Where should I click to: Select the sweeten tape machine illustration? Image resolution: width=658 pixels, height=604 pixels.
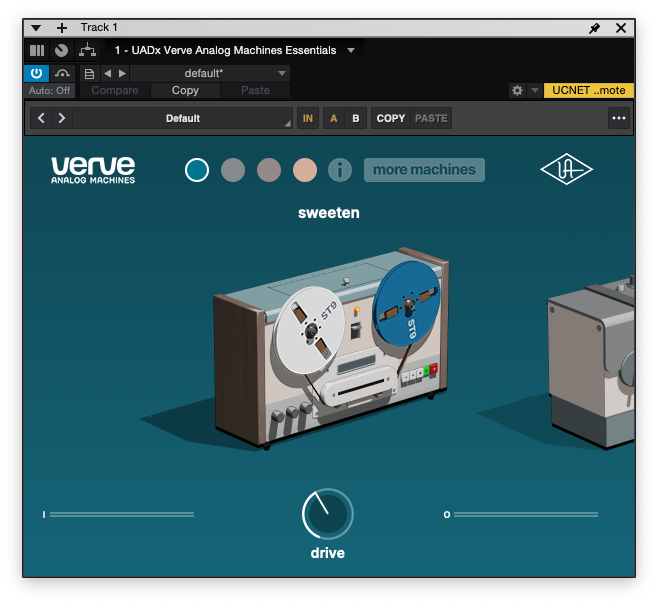(x=332, y=348)
